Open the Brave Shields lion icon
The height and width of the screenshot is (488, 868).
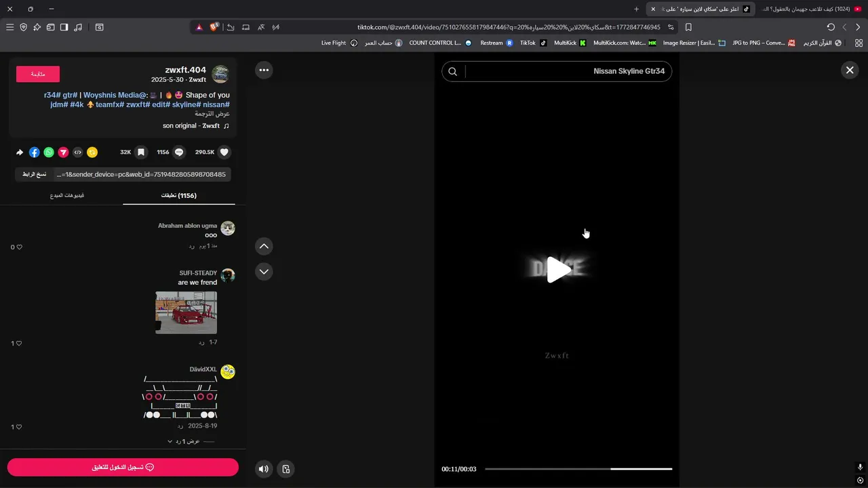point(214,27)
